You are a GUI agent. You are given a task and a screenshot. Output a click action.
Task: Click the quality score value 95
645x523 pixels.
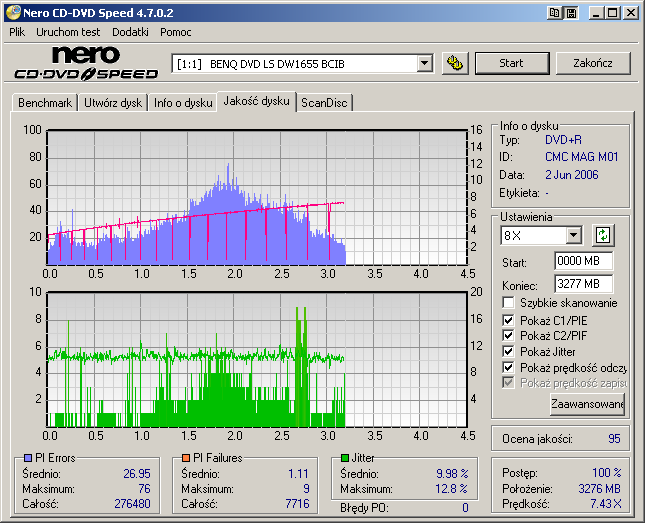(x=614, y=439)
